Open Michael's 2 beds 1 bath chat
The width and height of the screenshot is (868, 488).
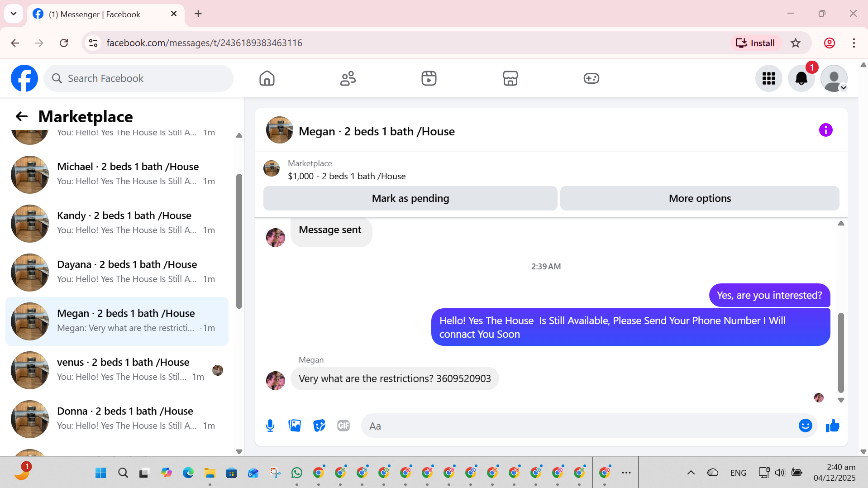(x=117, y=174)
